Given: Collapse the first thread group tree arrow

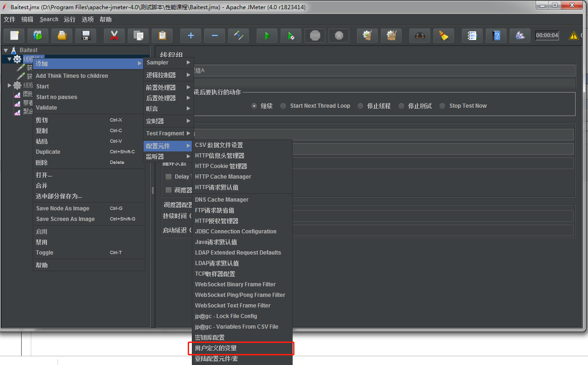Looking at the screenshot, I should click(x=10, y=59).
